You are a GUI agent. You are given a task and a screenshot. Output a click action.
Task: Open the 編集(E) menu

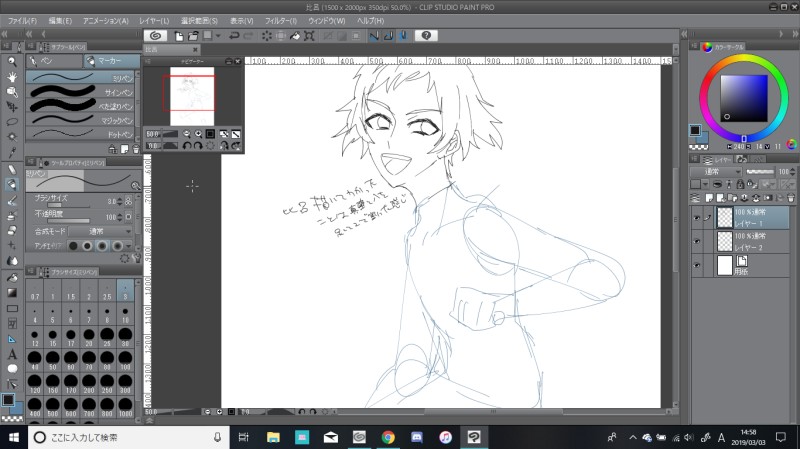point(60,21)
